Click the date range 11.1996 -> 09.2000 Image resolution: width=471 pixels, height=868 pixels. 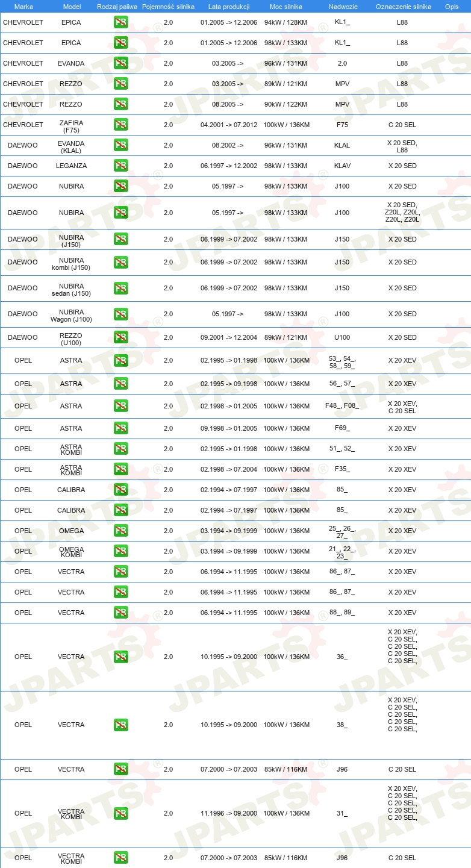[x=229, y=813]
